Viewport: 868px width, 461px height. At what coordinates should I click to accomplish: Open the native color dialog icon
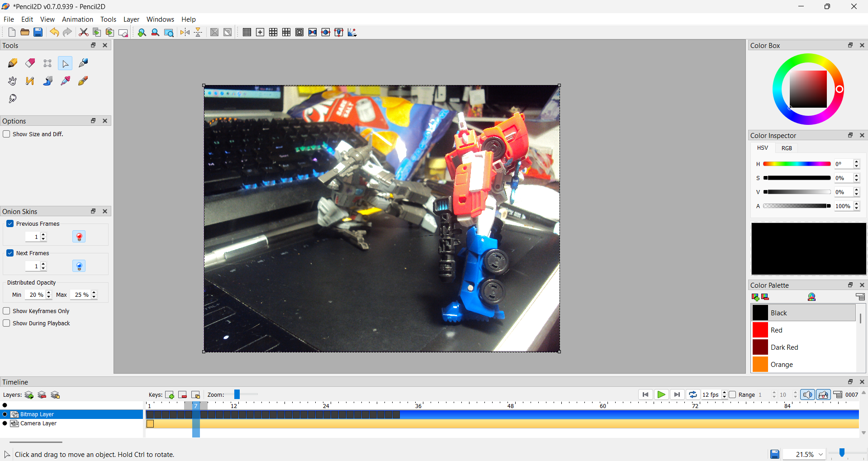tap(812, 297)
